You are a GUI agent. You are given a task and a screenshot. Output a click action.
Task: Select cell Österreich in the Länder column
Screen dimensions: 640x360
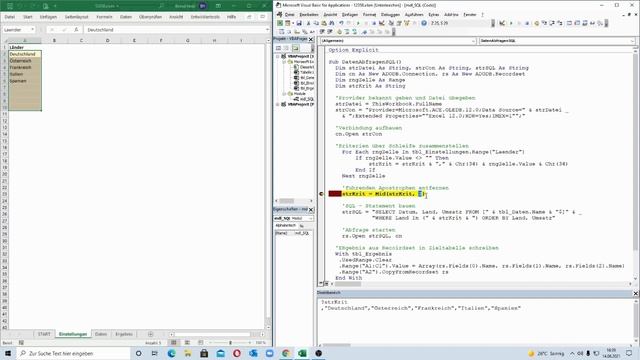24,61
